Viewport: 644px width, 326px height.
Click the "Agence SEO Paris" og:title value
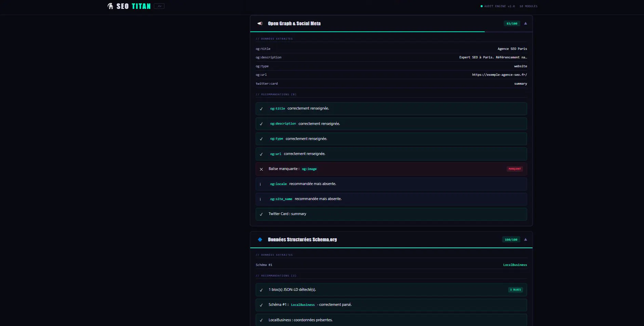coord(512,49)
